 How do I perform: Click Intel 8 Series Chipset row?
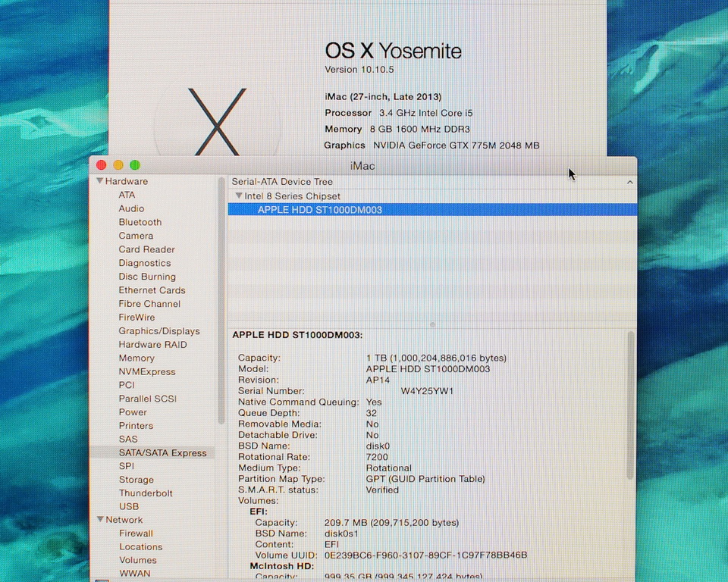pyautogui.click(x=432, y=196)
